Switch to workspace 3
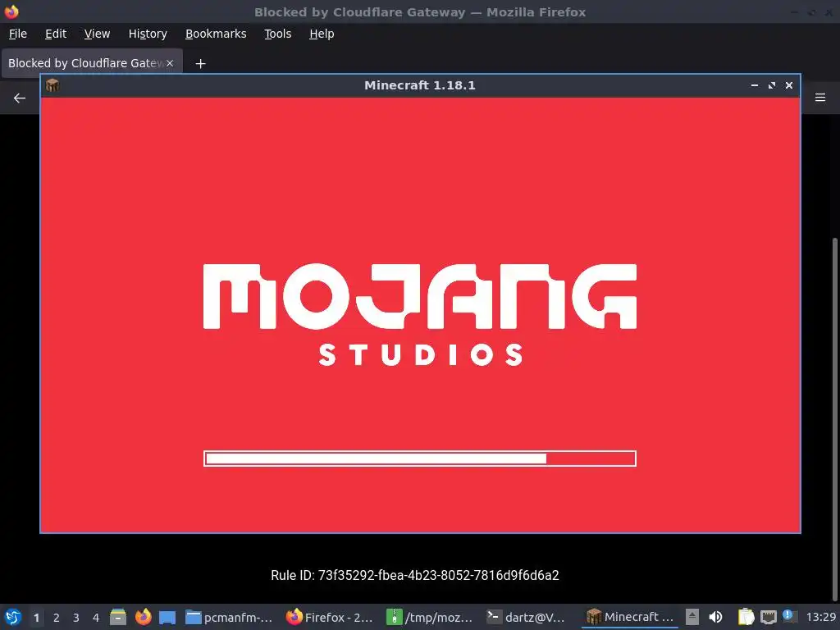Image resolution: width=840 pixels, height=630 pixels. [x=76, y=618]
